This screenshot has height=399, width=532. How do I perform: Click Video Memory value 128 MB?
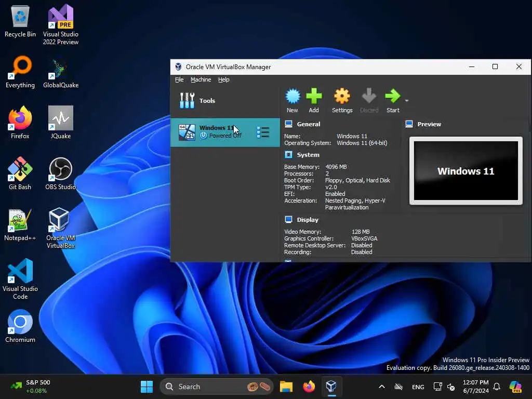click(x=361, y=232)
